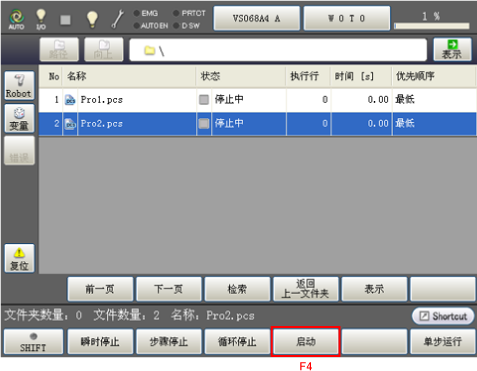Click the 最低 priority of Pro1.pcs
The image size is (477, 371).
(x=405, y=99)
